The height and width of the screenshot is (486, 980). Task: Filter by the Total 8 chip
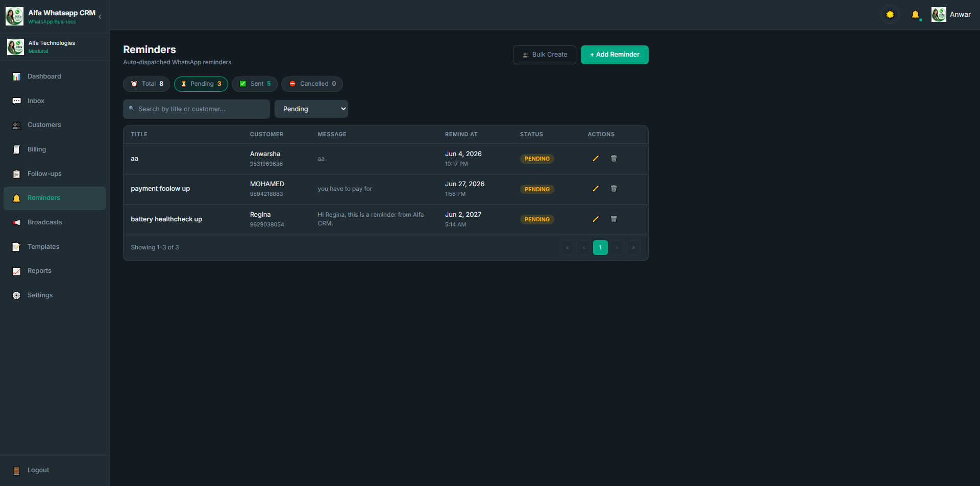(146, 84)
